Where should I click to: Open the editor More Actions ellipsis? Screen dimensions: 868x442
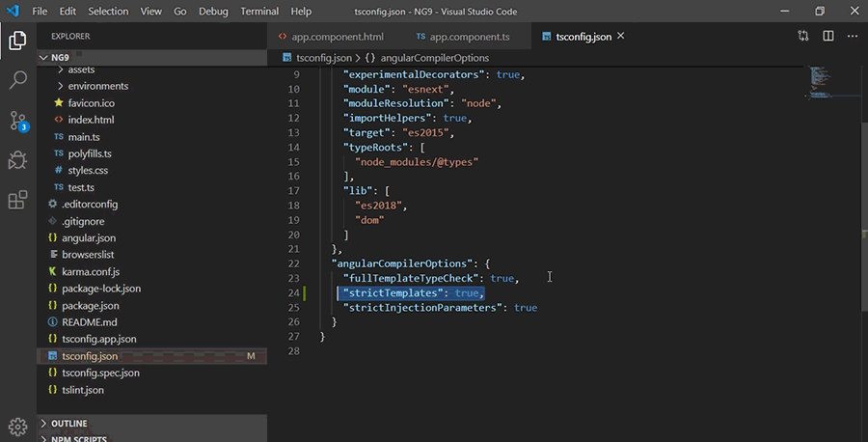(x=852, y=37)
